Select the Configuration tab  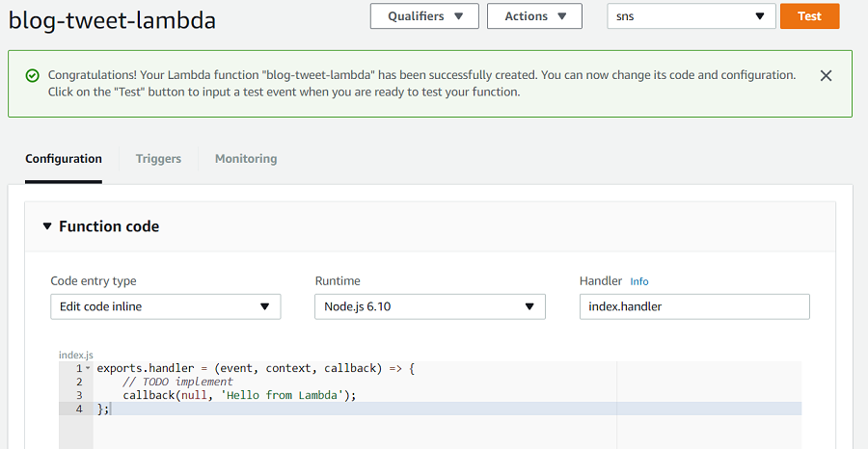point(64,159)
